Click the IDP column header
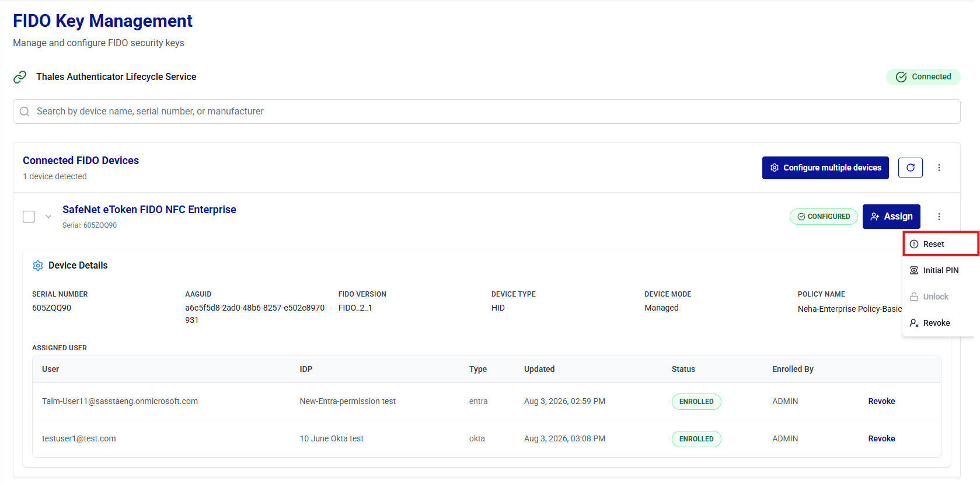 [306, 369]
